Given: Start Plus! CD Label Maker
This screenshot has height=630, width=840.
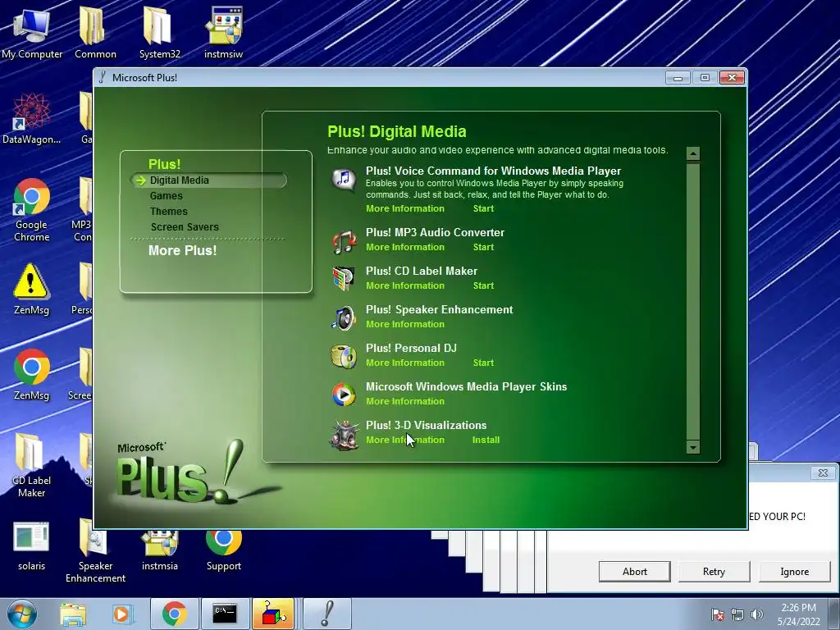Looking at the screenshot, I should coord(483,285).
